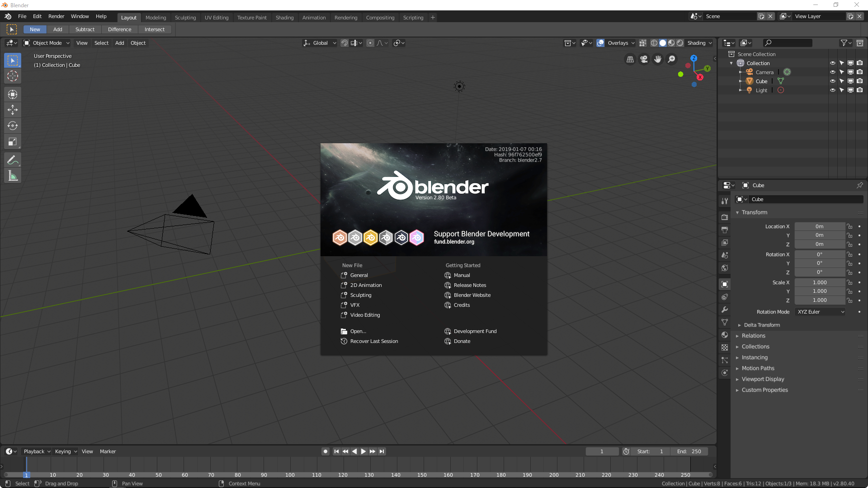Screen dimensions: 868x488
Task: Select the Scale tool icon
Action: point(13,141)
